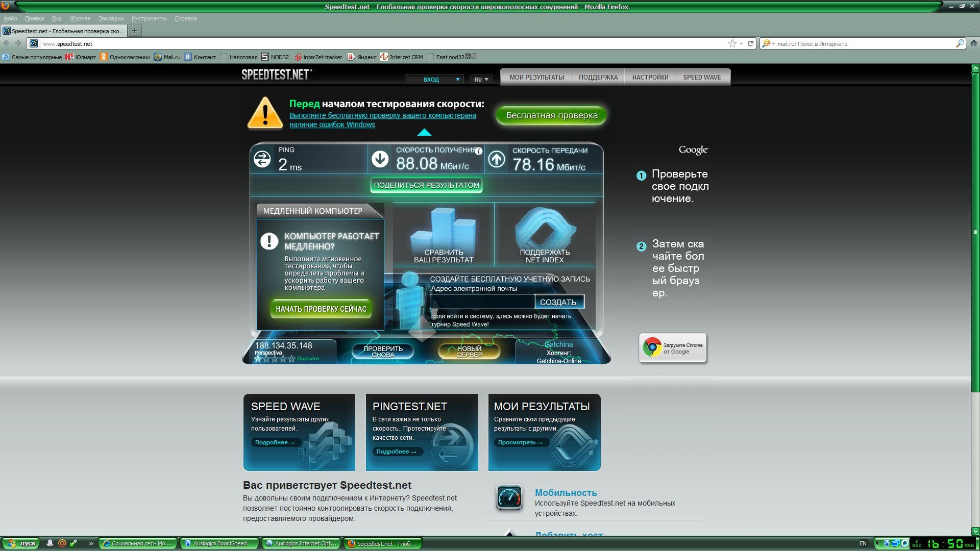Open the Пуск start button
The image size is (980, 551).
click(x=21, y=543)
